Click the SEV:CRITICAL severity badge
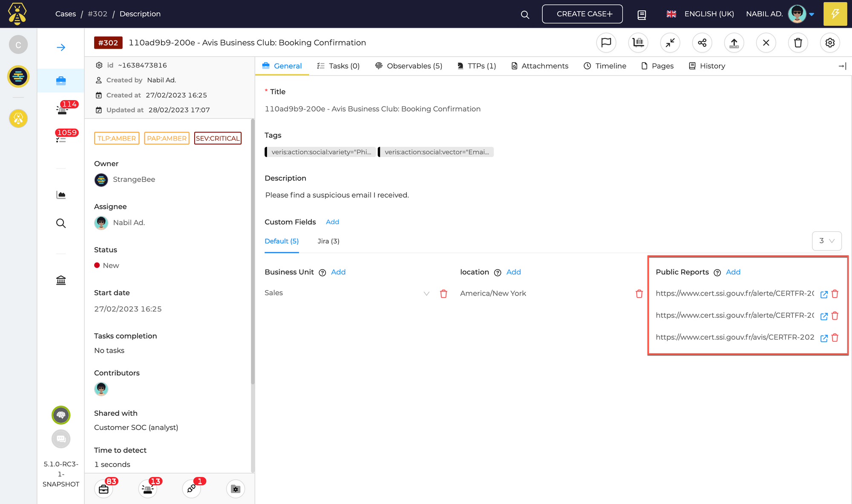 point(218,138)
